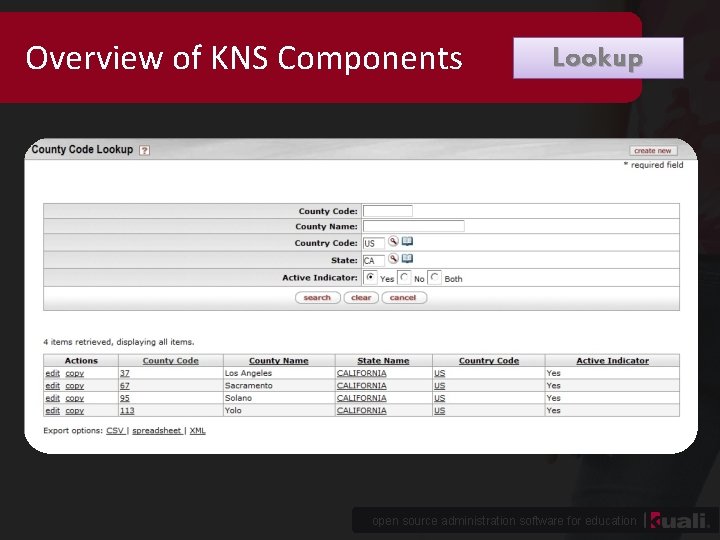
Task: Sort results by County Name column
Action: (x=279, y=361)
